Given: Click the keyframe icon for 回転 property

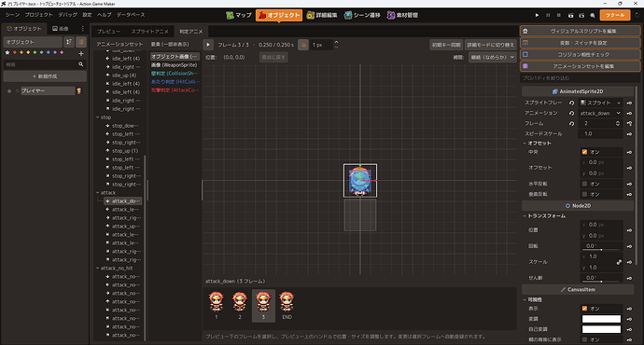Looking at the screenshot, I should click(629, 246).
